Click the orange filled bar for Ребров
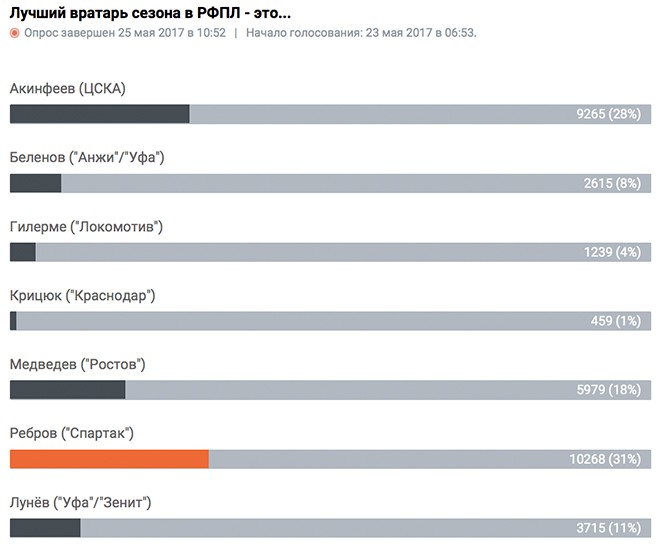 point(109,459)
